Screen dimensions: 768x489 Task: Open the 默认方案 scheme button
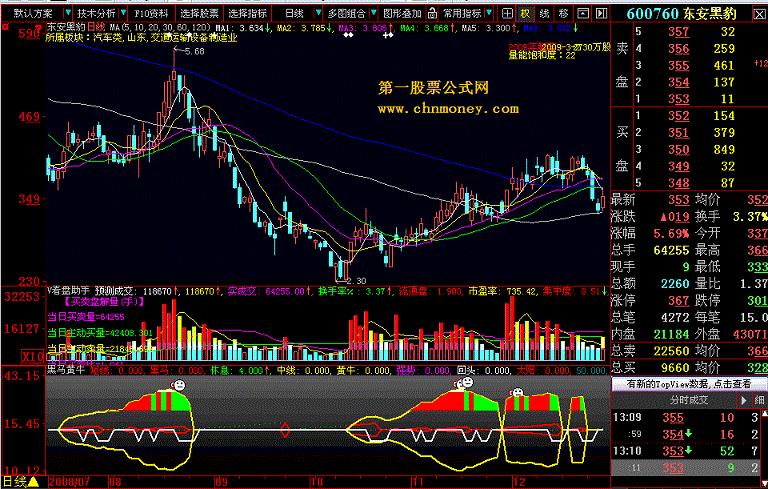point(32,13)
